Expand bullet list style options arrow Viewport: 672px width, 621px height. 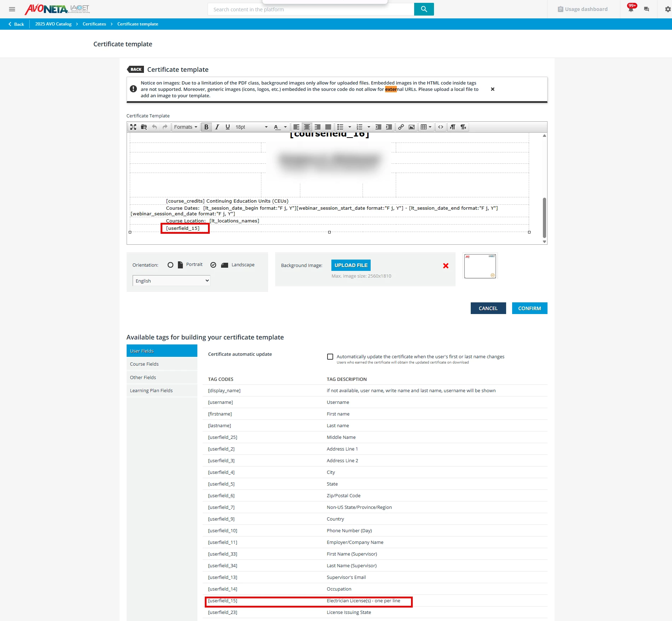click(x=350, y=127)
